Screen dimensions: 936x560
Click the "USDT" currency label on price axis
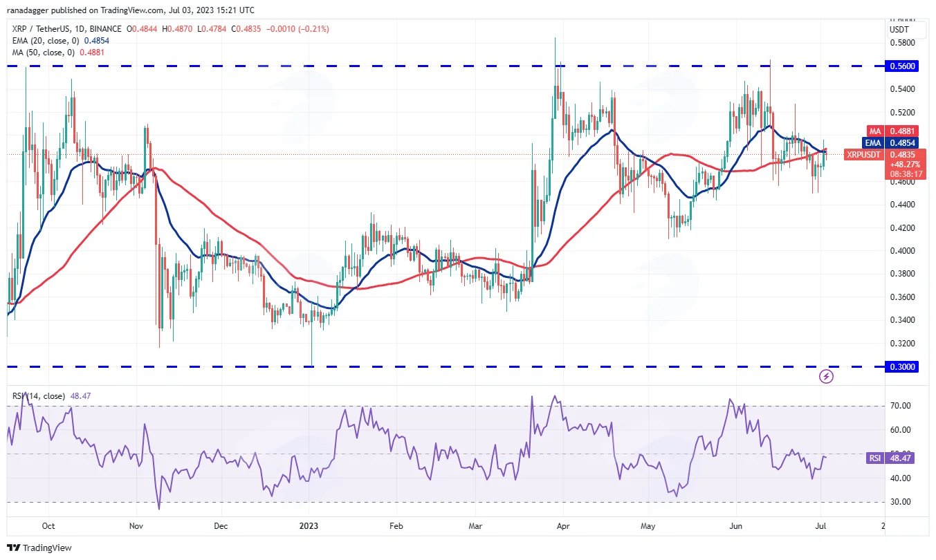[899, 30]
